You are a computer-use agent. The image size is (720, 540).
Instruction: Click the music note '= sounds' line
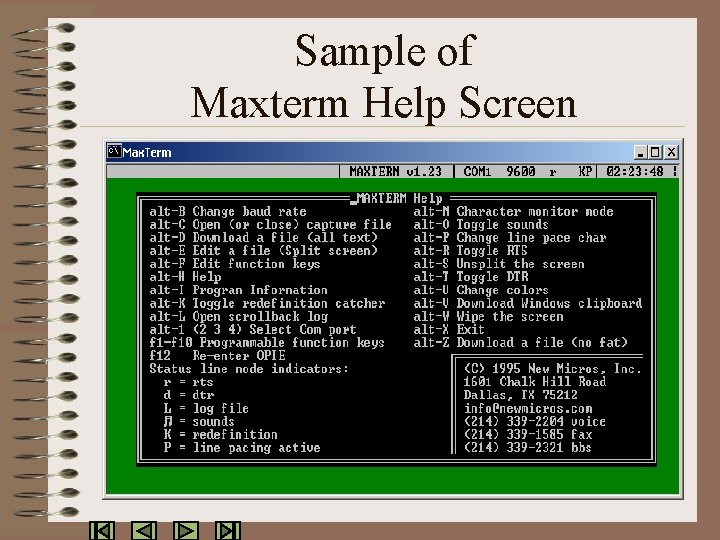click(198, 422)
